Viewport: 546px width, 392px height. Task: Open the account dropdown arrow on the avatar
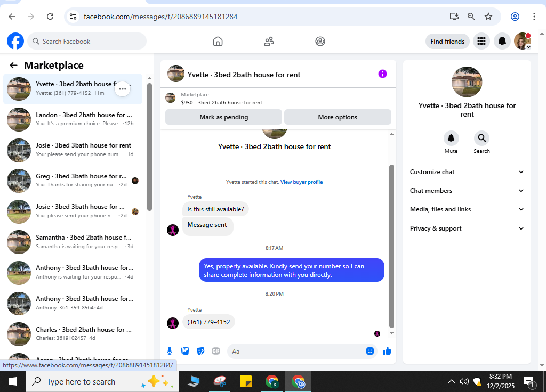528,47
